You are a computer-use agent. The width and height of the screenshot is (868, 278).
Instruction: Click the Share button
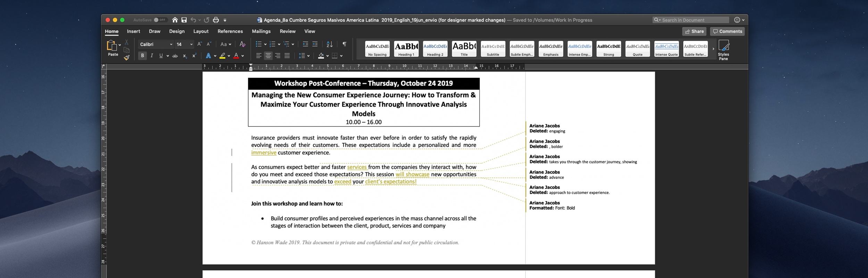point(694,31)
